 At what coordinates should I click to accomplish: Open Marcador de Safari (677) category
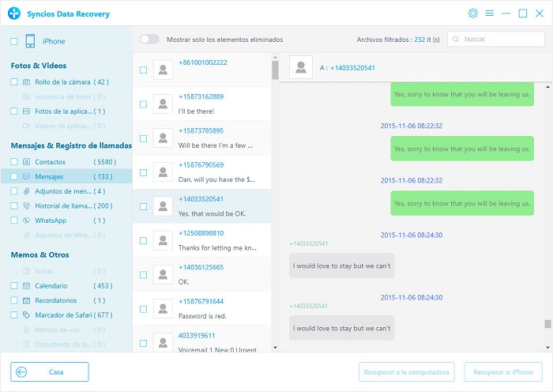(x=66, y=315)
